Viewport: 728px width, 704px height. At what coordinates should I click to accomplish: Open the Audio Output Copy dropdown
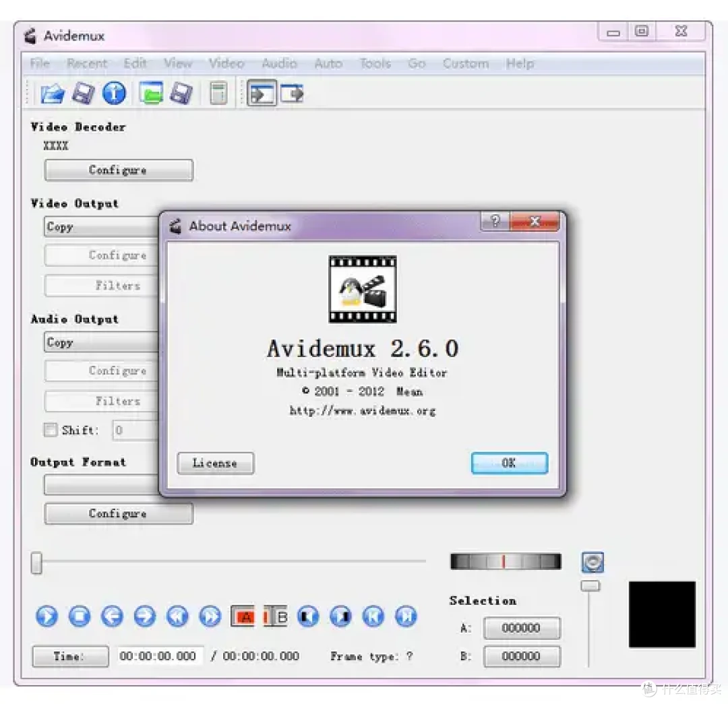(x=101, y=342)
